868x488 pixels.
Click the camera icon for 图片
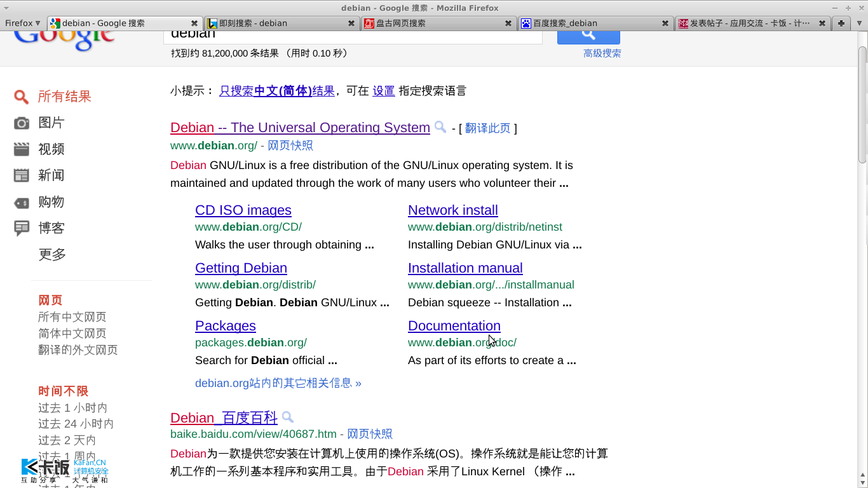[22, 123]
